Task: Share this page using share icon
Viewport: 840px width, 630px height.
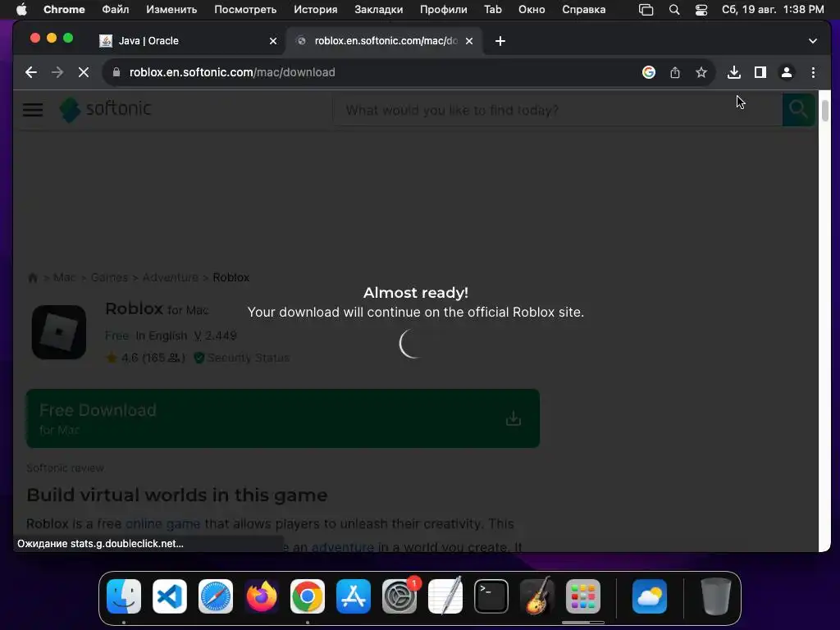Action: [675, 72]
